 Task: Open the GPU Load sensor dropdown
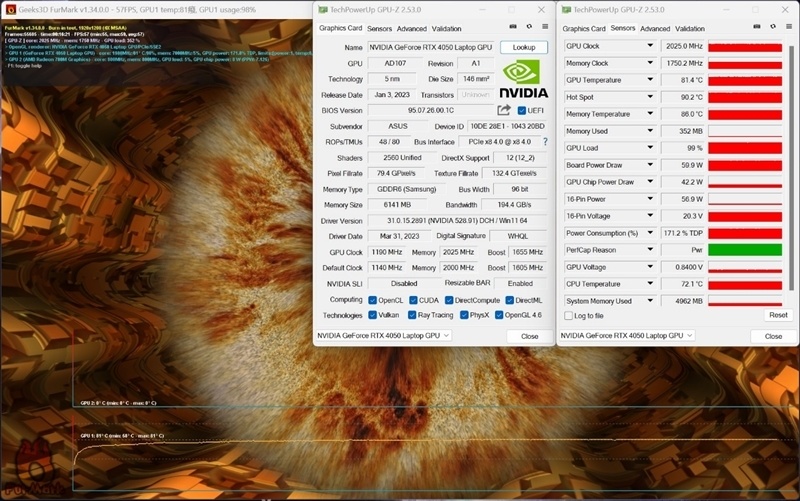click(x=650, y=148)
